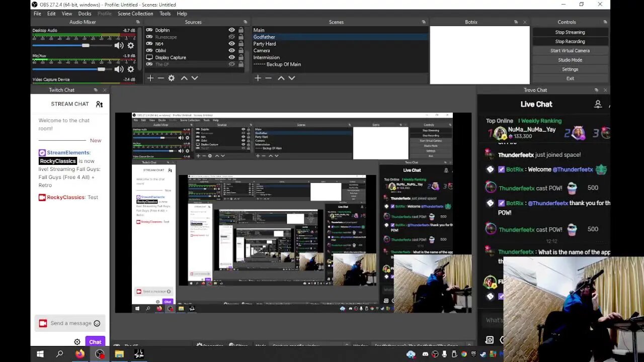The height and width of the screenshot is (362, 644).
Task: Move selected source down
Action: point(195,78)
